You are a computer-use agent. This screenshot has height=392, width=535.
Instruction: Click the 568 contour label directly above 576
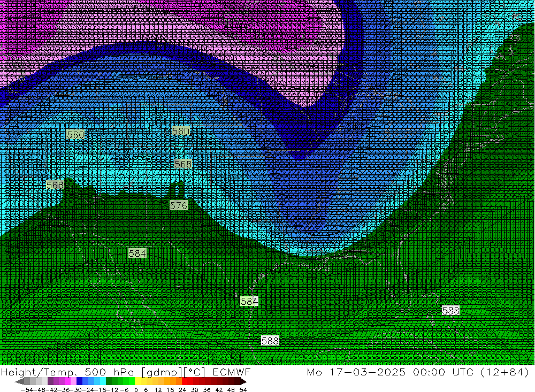tap(183, 164)
